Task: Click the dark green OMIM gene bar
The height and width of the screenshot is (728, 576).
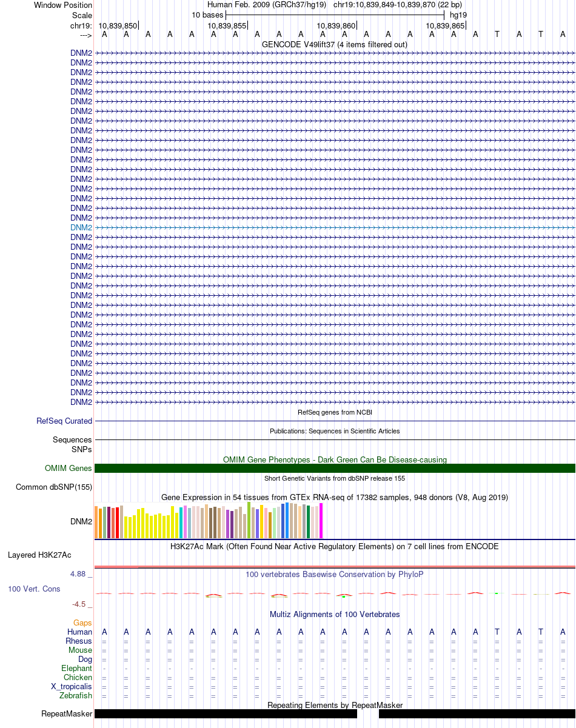Action: [335, 468]
